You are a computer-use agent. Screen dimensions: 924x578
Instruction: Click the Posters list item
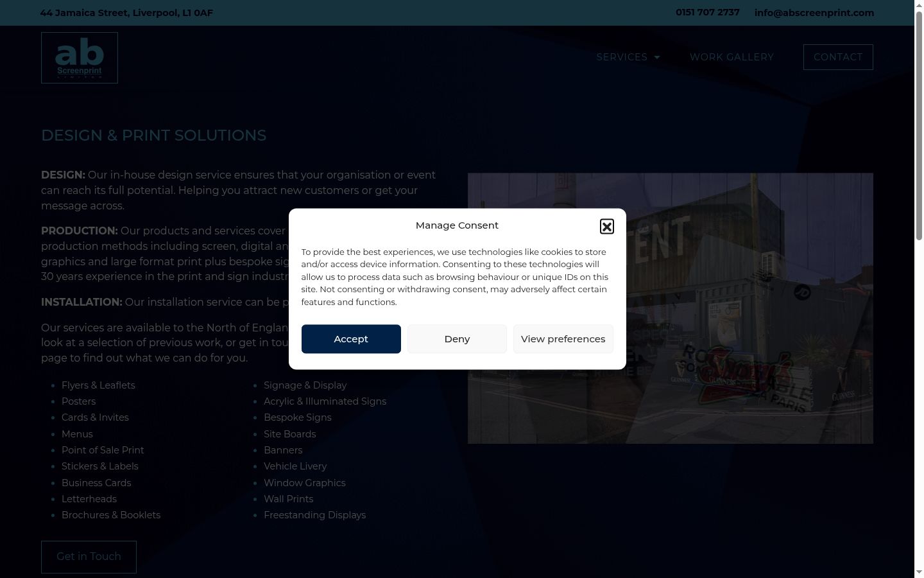pos(78,401)
